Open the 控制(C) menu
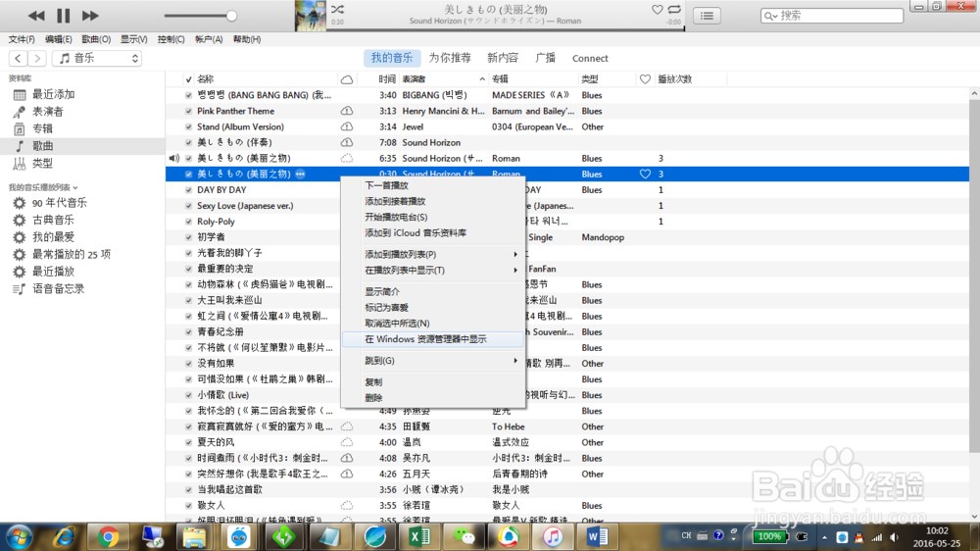The image size is (980, 551). (171, 39)
